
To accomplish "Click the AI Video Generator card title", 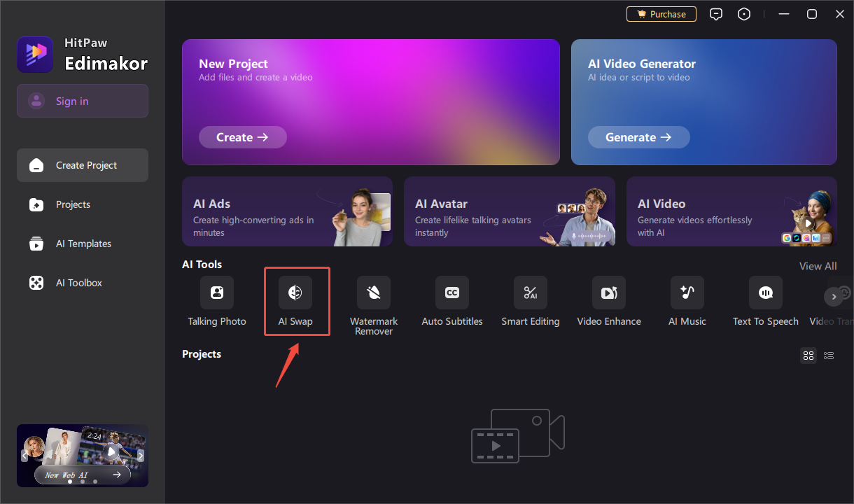I will click(642, 64).
